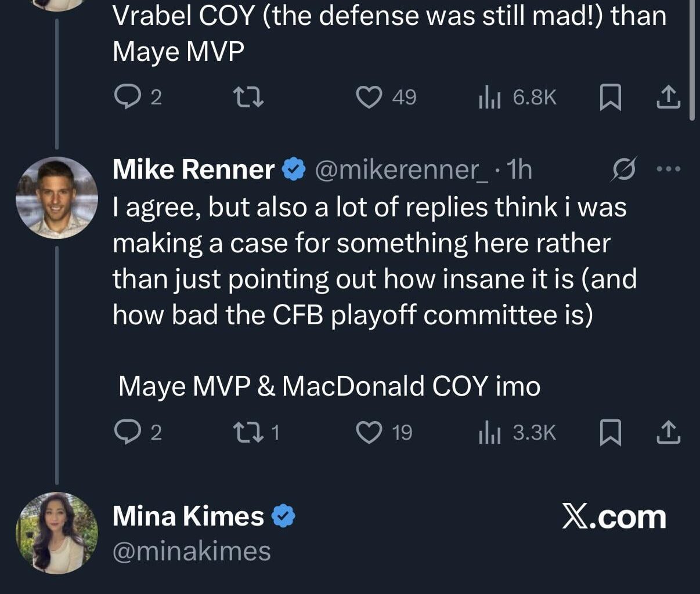
Task: Open the share icon on Mike Renner's tweet
Action: 669,431
